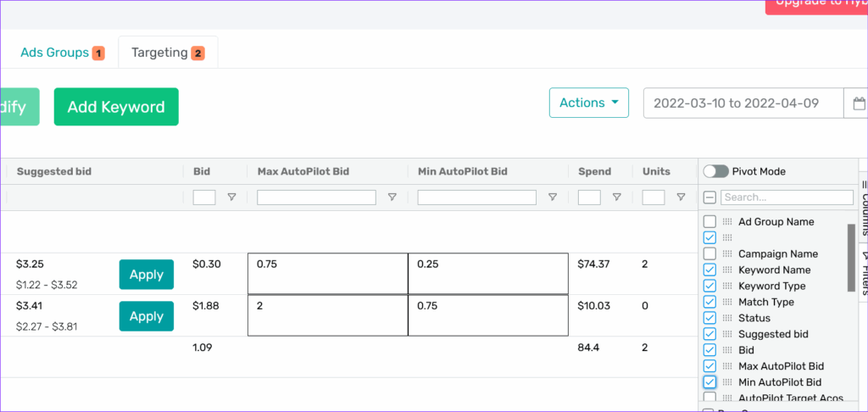Focus the column Search box
Image resolution: width=868 pixels, height=412 pixels.
[x=787, y=198]
